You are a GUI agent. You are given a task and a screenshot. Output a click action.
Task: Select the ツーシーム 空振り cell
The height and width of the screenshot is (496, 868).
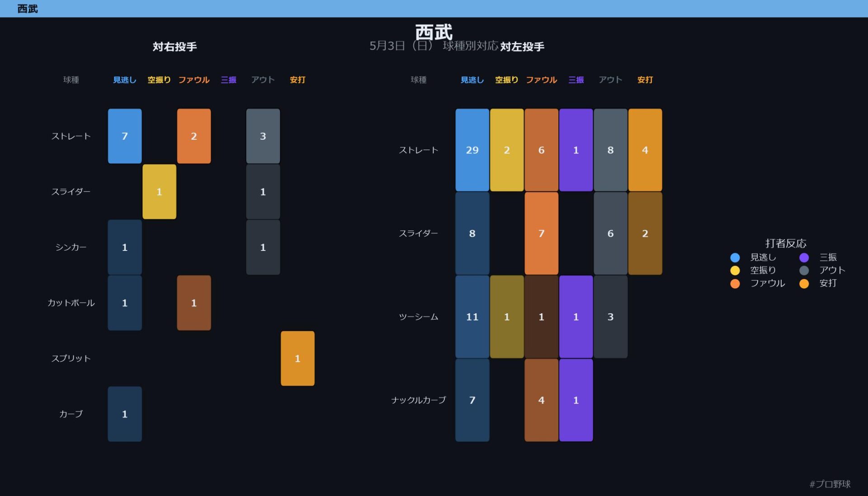click(507, 317)
